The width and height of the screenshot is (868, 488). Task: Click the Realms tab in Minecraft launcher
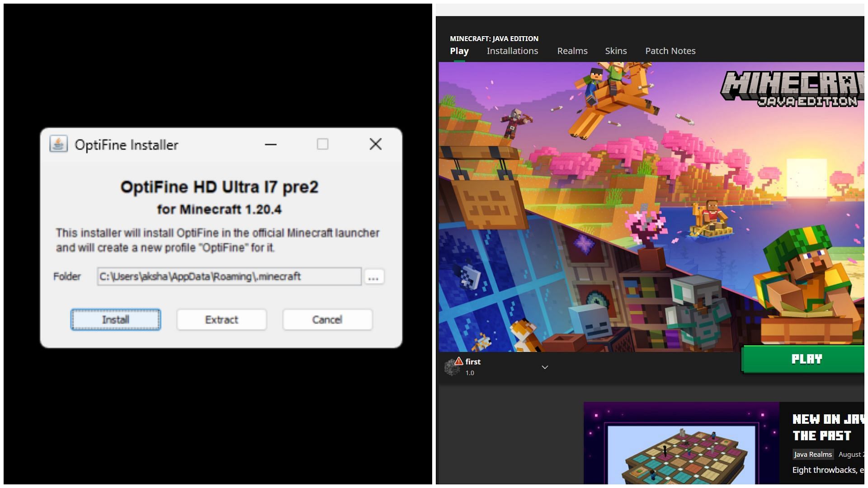(x=572, y=51)
